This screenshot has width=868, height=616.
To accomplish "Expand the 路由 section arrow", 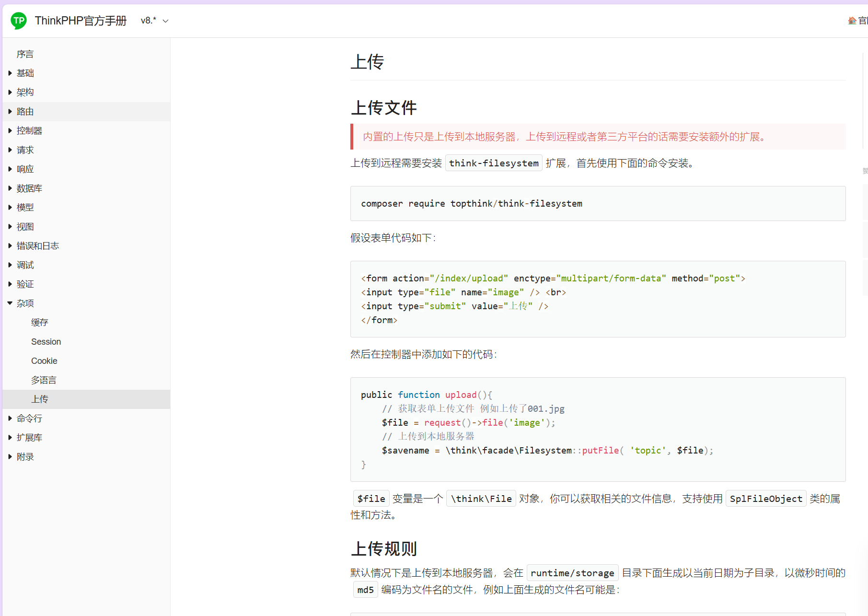I will coord(10,111).
